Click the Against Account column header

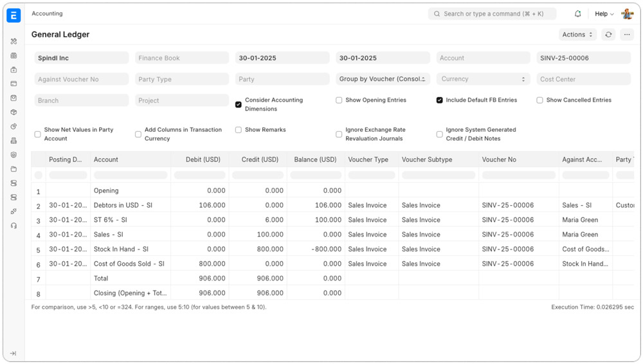[585, 159]
